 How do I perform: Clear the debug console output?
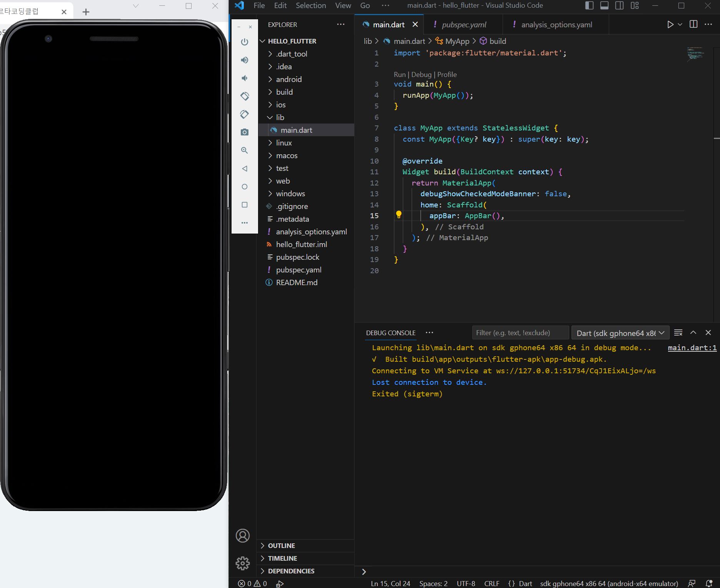pos(678,332)
